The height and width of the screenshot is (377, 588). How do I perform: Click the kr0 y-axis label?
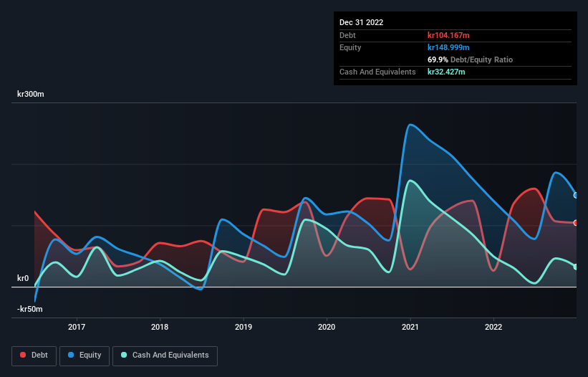click(x=23, y=278)
